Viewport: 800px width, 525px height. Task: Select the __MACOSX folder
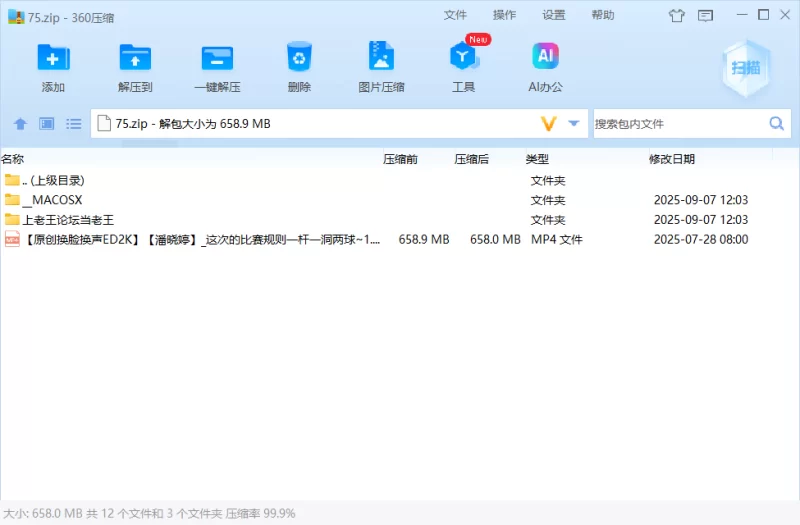tap(400, 199)
